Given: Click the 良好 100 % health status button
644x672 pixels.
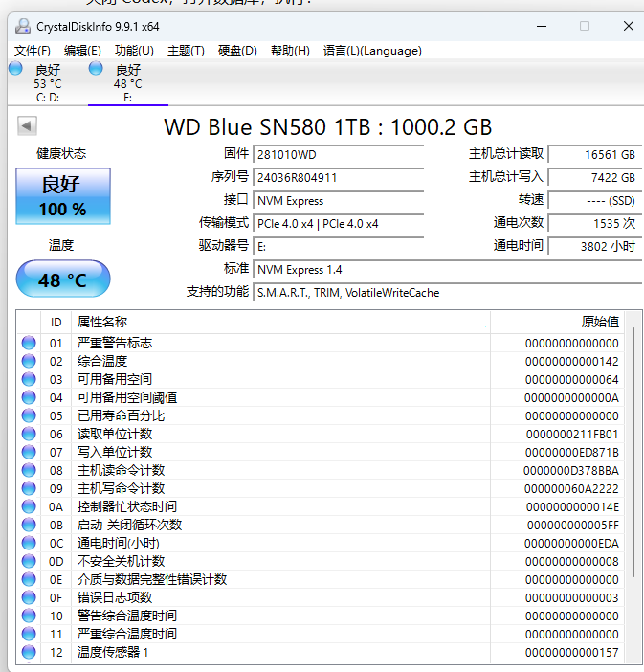Looking at the screenshot, I should point(63,196).
